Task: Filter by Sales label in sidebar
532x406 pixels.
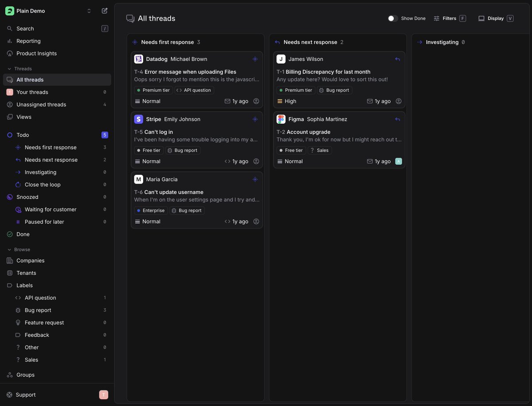Action: tap(61, 360)
